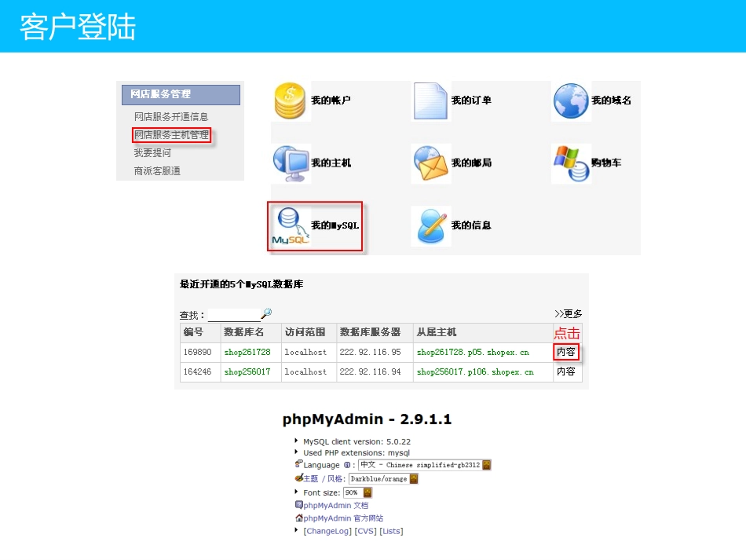Open the [CVS] link
Image resolution: width=746 pixels, height=560 pixels.
point(365,531)
